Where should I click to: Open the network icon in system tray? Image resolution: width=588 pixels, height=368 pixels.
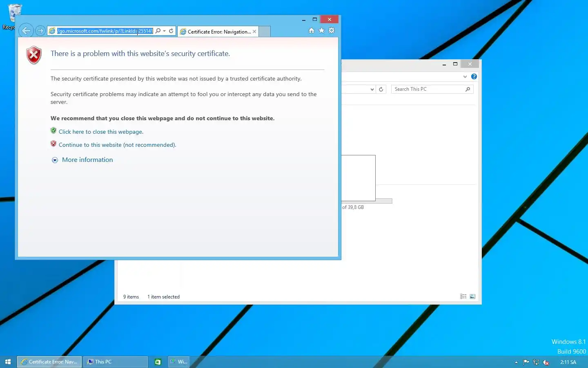pos(536,362)
